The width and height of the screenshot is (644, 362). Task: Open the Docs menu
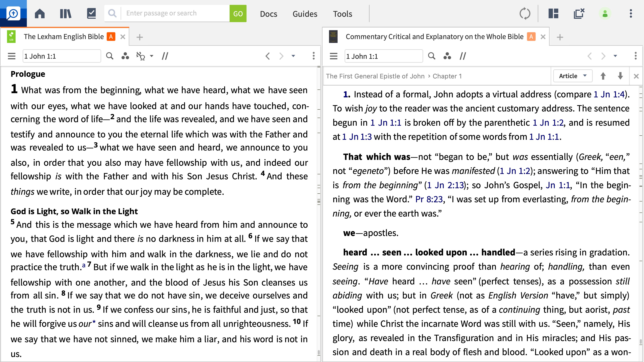(x=269, y=14)
